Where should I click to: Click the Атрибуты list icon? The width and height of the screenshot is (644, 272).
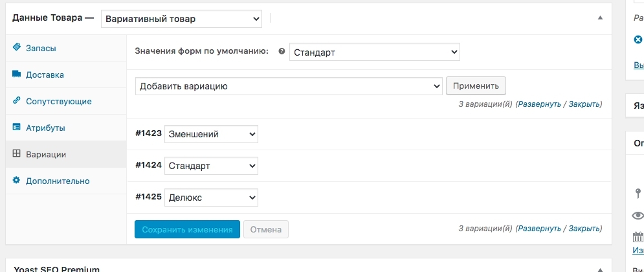click(16, 128)
